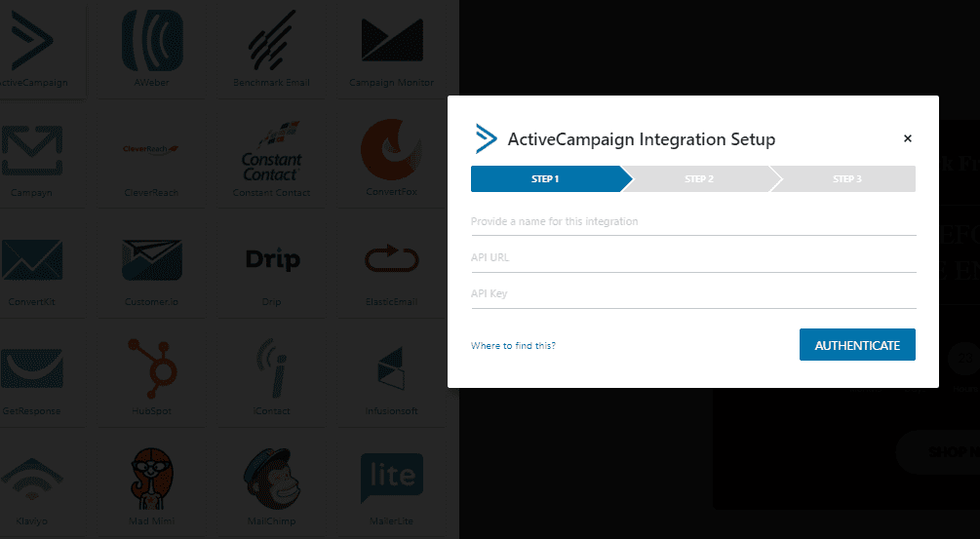
Task: Open the Infusionsoft integration icon
Action: point(392,368)
